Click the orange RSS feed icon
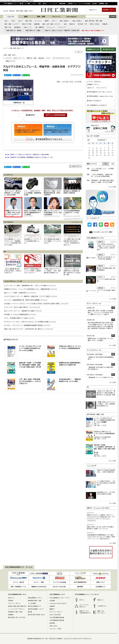 pyautogui.click(x=112, y=224)
